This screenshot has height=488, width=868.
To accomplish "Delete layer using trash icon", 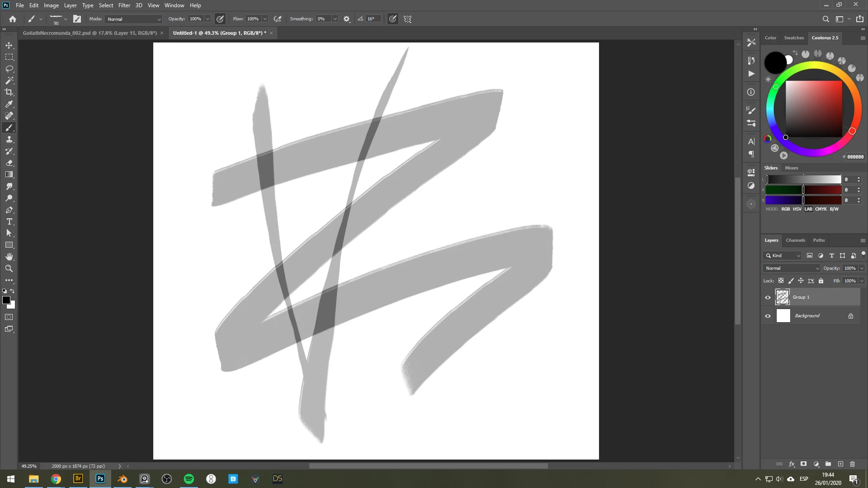I will [852, 464].
